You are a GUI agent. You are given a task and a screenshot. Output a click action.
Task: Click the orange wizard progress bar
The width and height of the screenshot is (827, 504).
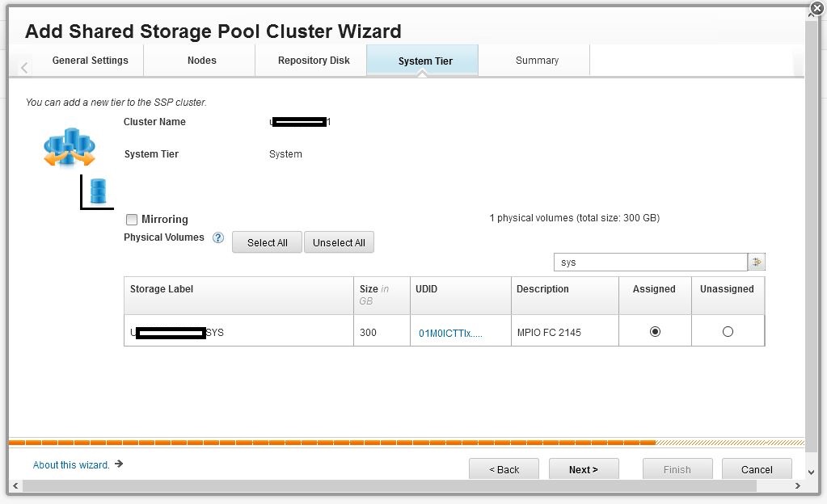[x=331, y=443]
